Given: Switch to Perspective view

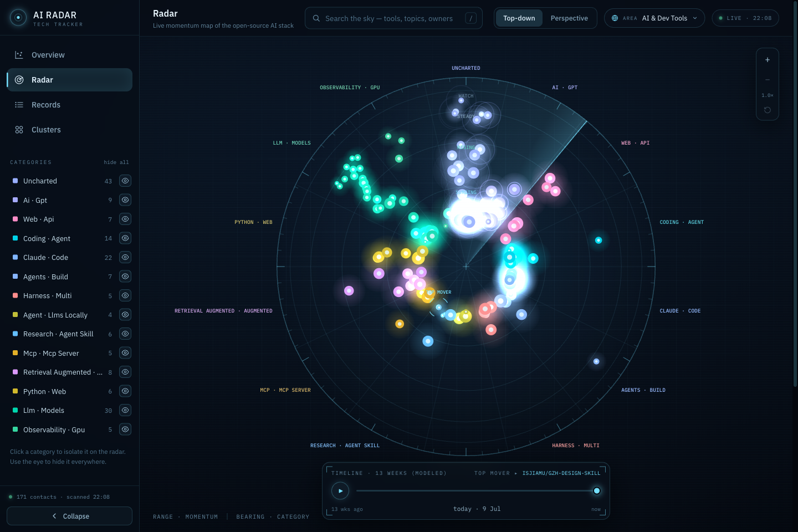Looking at the screenshot, I should click(x=569, y=18).
